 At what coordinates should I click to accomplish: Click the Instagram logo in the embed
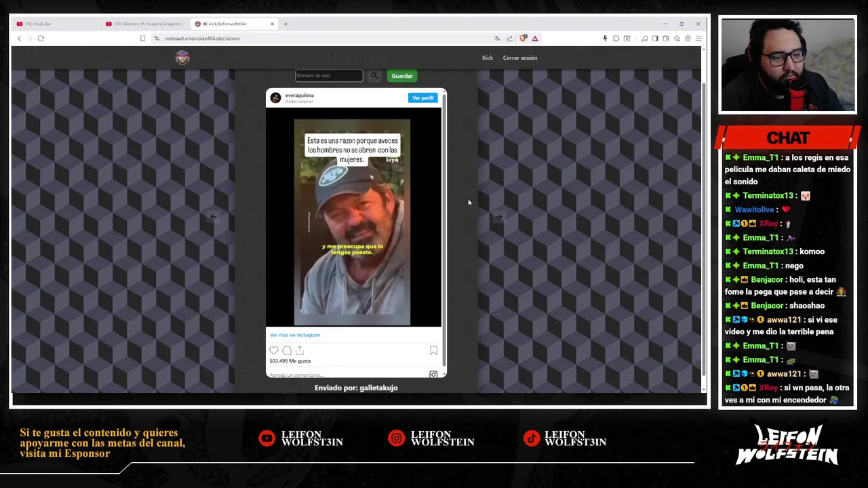click(433, 374)
